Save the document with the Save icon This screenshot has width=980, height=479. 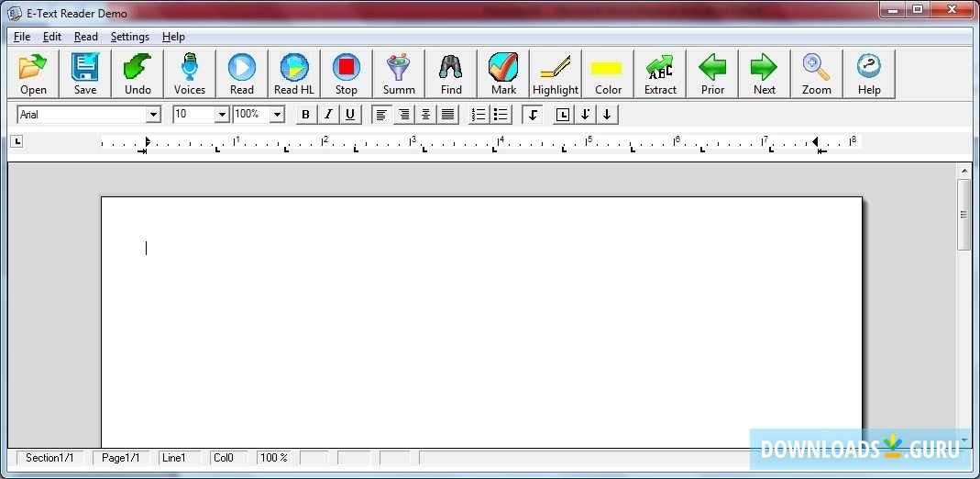pos(85,73)
